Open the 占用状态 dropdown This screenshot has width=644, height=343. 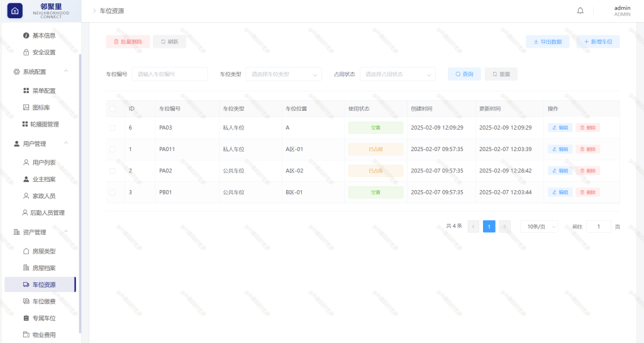coord(397,74)
